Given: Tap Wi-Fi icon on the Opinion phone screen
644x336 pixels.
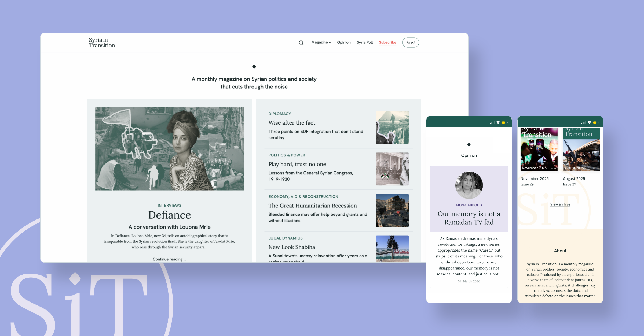Looking at the screenshot, I should [498, 122].
